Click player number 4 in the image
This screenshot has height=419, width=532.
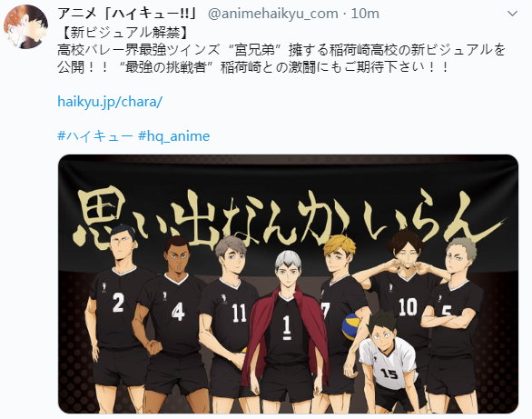pos(172,317)
